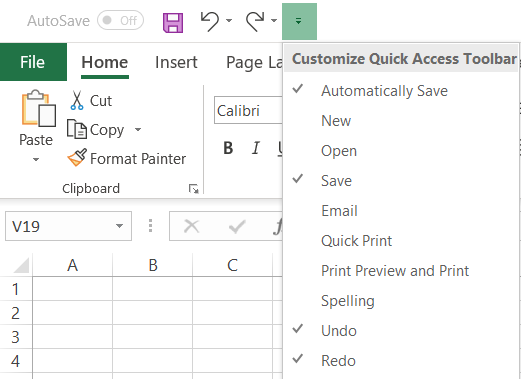The image size is (521, 379).
Task: Select the Format Painter brush
Action: (x=77, y=158)
